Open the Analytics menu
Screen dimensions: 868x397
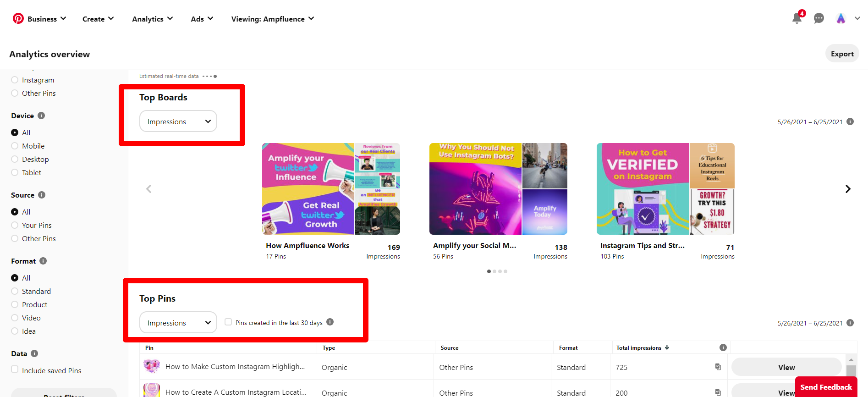coord(152,19)
